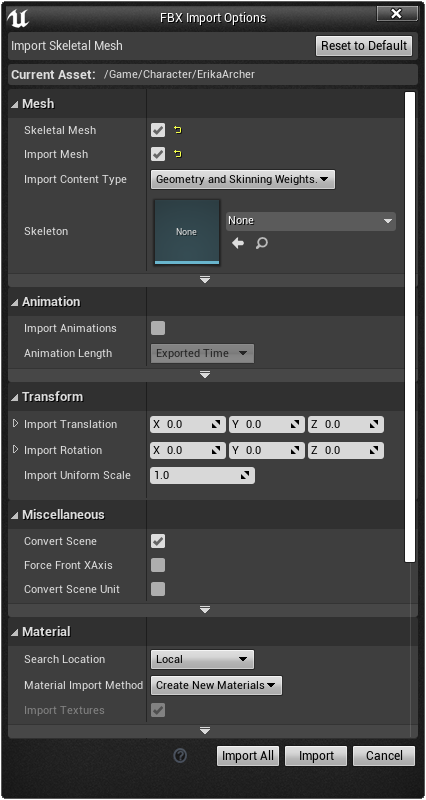
Task: Show advanced Animation options arrow
Action: 205,375
